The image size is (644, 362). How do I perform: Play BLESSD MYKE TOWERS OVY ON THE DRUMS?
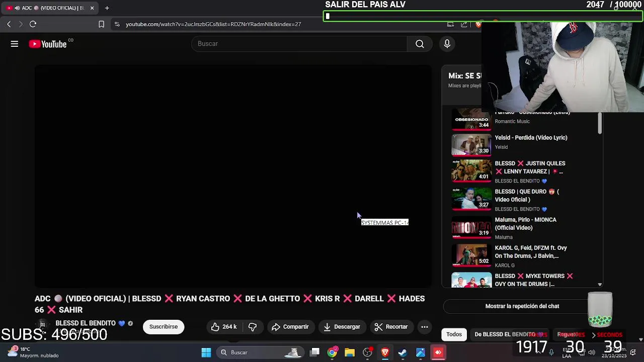click(x=534, y=280)
